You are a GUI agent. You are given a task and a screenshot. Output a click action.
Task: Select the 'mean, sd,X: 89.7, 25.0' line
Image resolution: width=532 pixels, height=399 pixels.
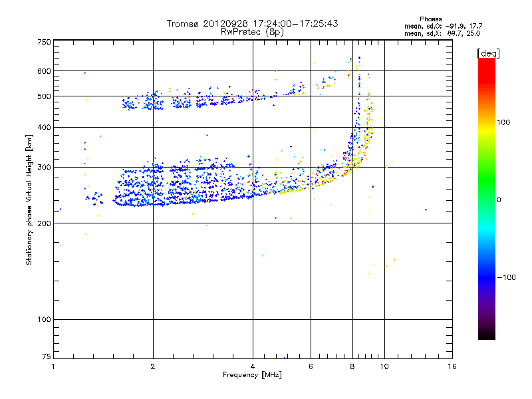442,33
